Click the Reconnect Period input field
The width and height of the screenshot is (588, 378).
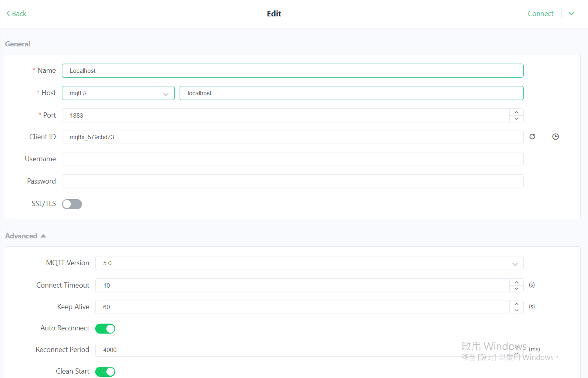click(302, 350)
